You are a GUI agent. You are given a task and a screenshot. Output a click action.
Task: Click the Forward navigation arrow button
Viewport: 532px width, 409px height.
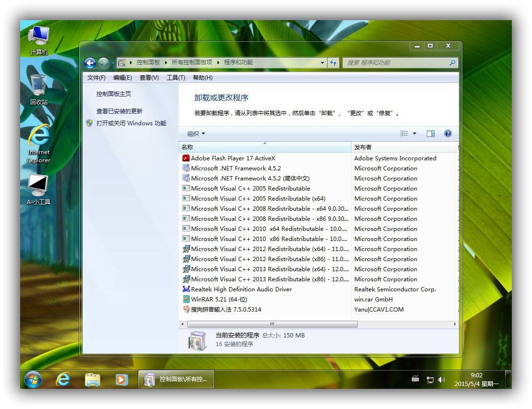104,63
